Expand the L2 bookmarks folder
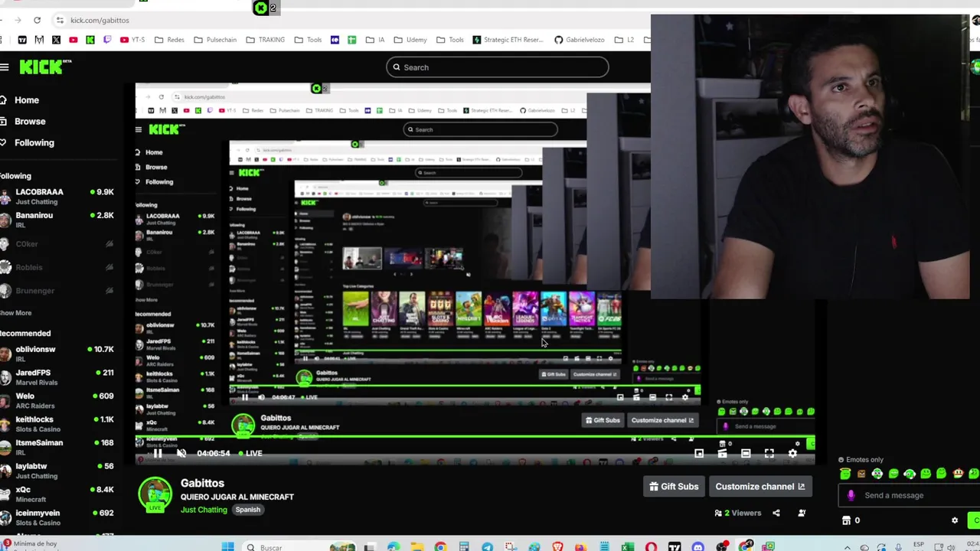This screenshot has width=980, height=551. 625,40
